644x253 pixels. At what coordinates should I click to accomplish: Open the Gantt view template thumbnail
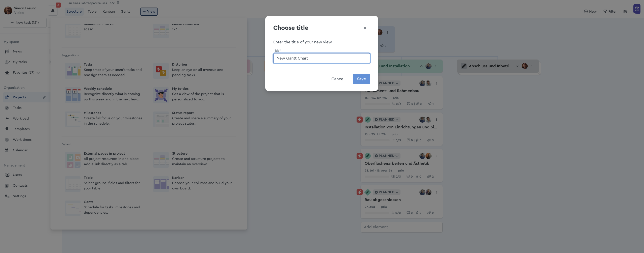pyautogui.click(x=73, y=208)
